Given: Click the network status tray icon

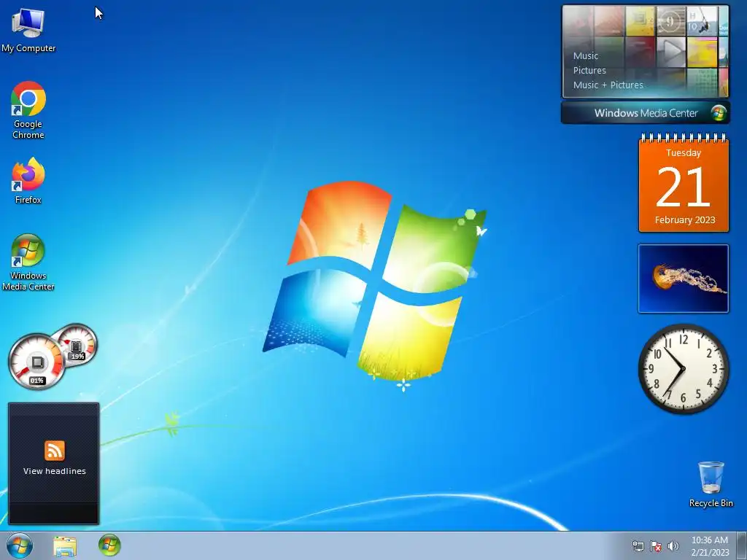Looking at the screenshot, I should 638,546.
